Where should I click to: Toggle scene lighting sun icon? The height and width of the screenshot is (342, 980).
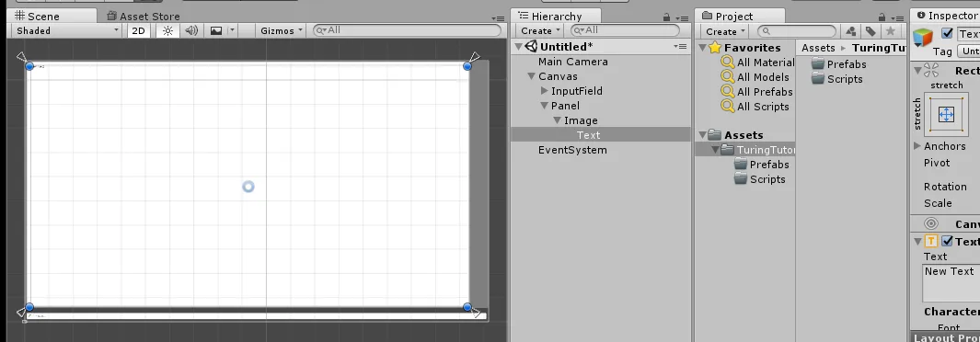coord(167,30)
